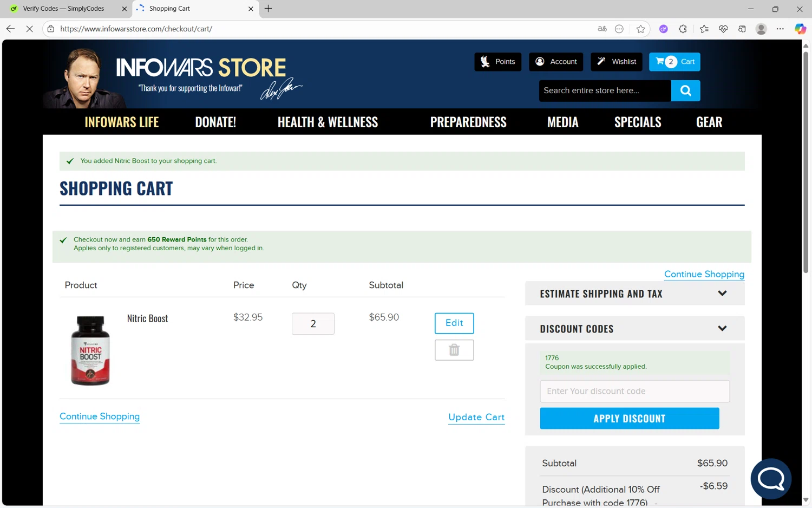Open Nitric Boost product name link
Viewport: 812px width, 508px height.
pos(147,318)
